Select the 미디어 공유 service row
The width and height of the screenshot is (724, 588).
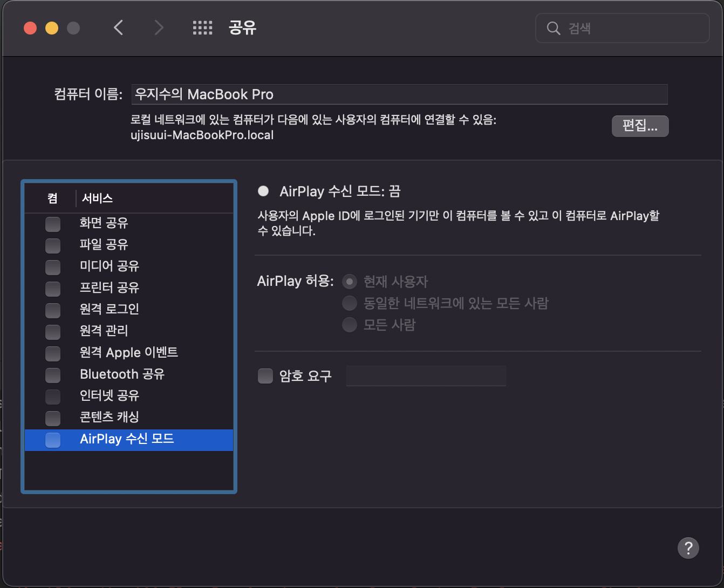(129, 266)
